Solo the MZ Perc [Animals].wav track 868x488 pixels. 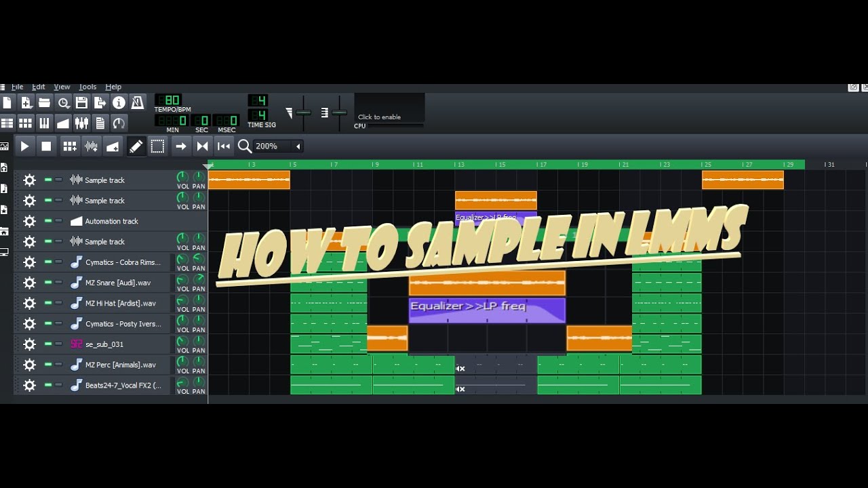pos(58,364)
